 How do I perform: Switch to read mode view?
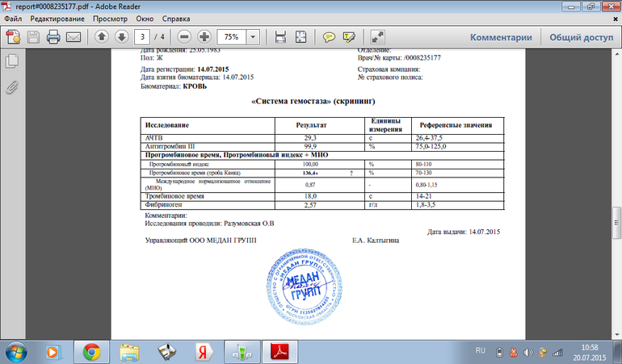tap(378, 37)
